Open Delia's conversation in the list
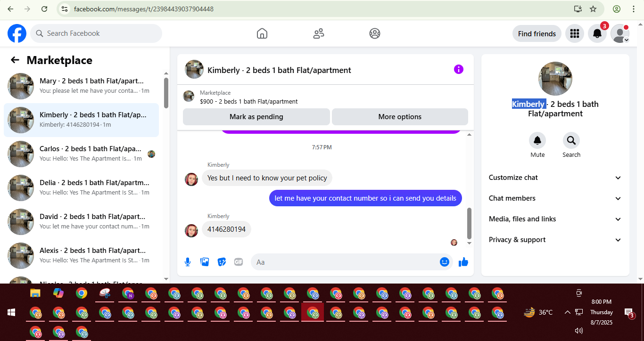 point(81,188)
